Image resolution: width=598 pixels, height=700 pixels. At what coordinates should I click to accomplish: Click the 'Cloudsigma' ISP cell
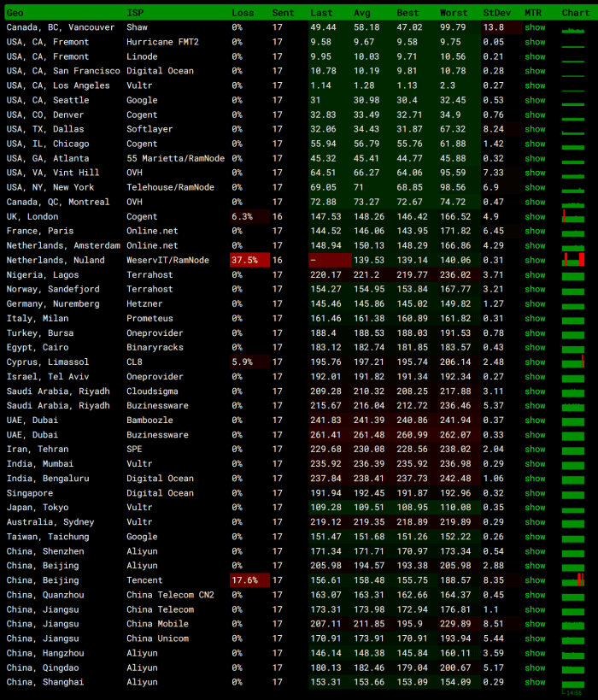152,391
